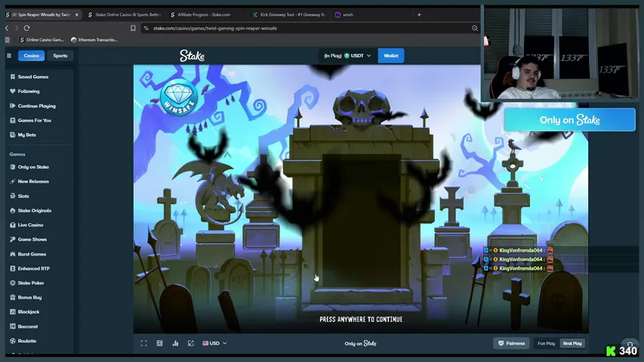Click the hamburger menu icon beside Casino

coord(9,55)
